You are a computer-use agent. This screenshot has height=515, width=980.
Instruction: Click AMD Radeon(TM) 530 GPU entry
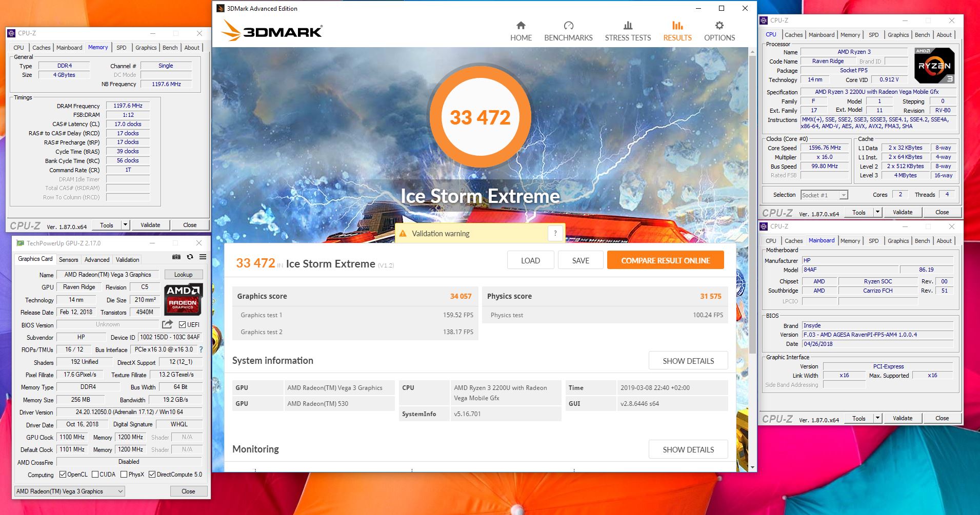coord(338,404)
